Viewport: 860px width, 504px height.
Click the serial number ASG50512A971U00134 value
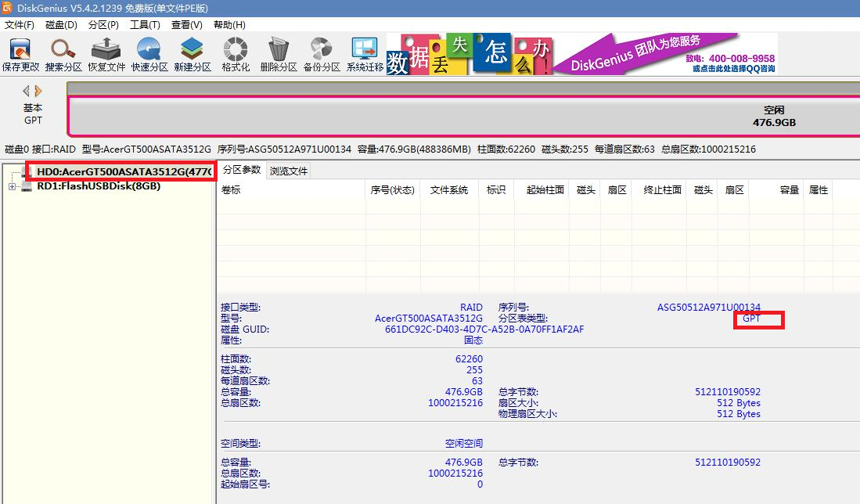tap(709, 307)
